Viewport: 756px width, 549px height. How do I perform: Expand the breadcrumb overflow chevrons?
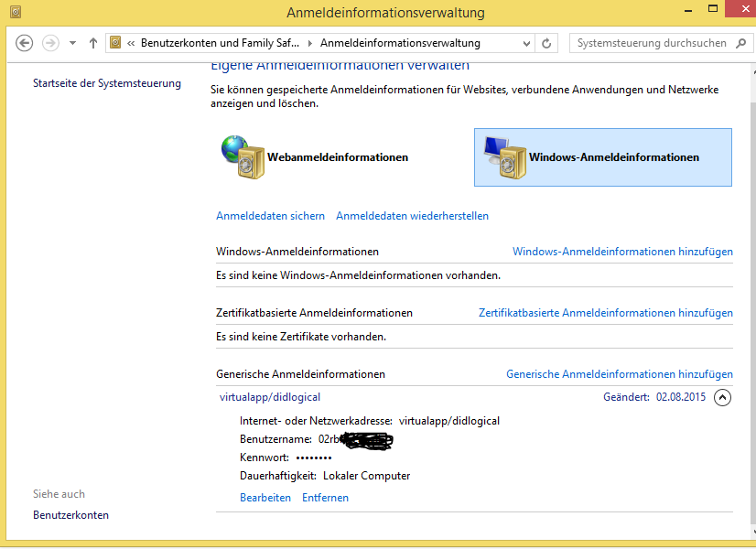point(130,42)
